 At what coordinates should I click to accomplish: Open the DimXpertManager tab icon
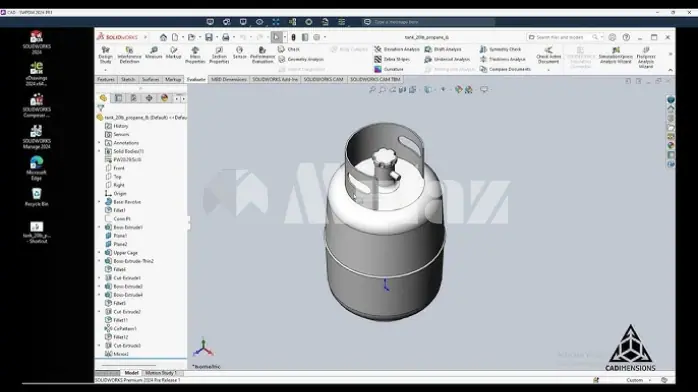[x=149, y=98]
